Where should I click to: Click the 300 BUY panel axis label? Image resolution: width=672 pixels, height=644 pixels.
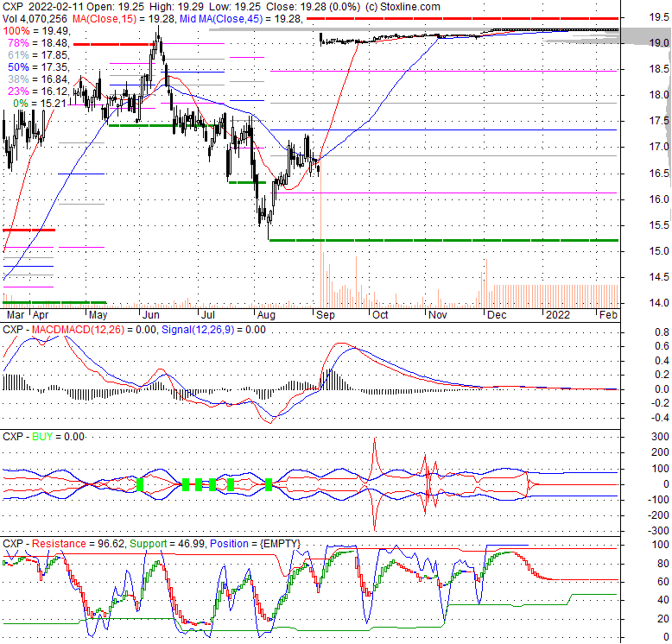pos(661,437)
